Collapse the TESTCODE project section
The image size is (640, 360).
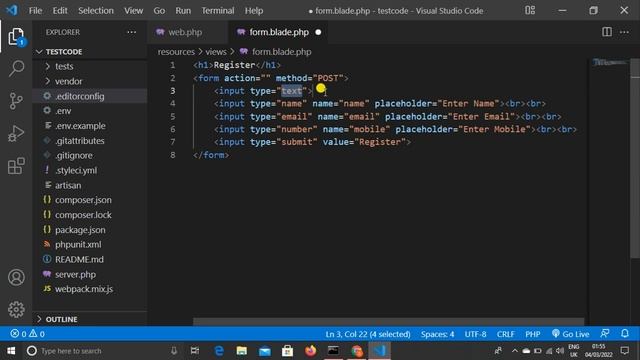pyautogui.click(x=90, y=51)
